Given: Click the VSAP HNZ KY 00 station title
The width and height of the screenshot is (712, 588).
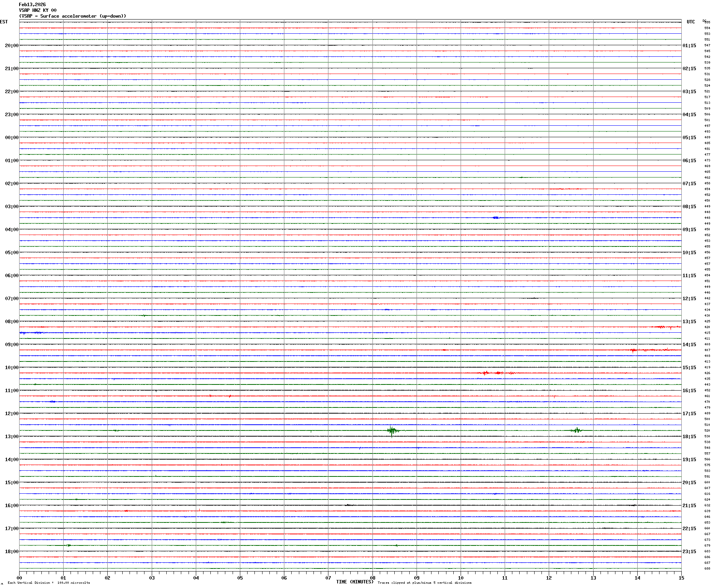Looking at the screenshot, I should (38, 10).
